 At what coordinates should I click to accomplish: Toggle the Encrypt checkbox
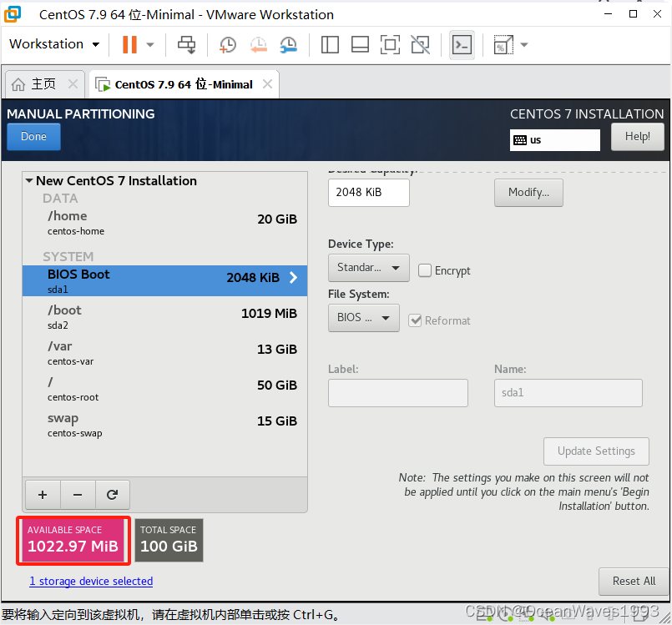[x=425, y=270]
